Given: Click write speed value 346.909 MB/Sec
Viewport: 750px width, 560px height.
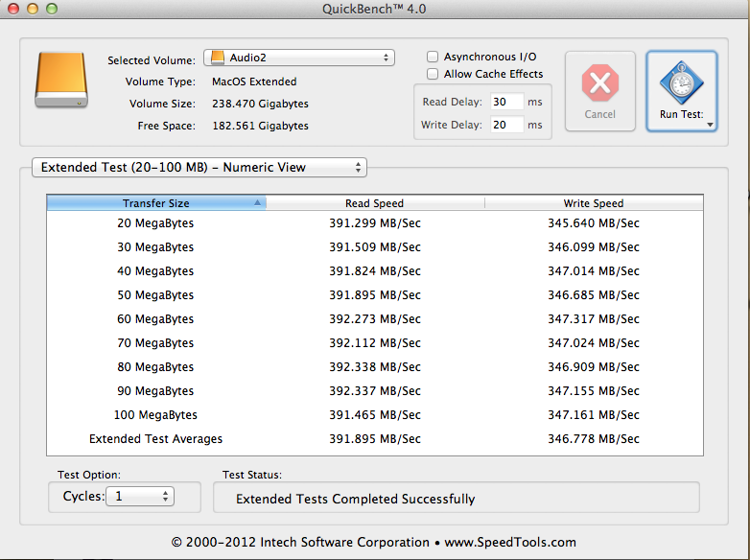Looking at the screenshot, I should click(x=594, y=367).
